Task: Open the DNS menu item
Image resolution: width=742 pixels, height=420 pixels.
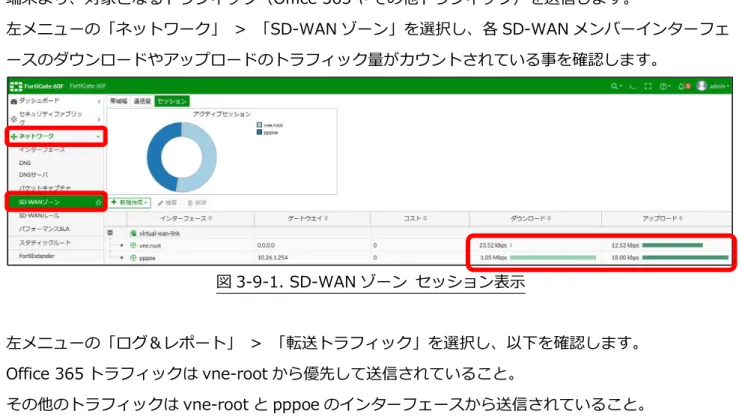Action: [x=25, y=163]
